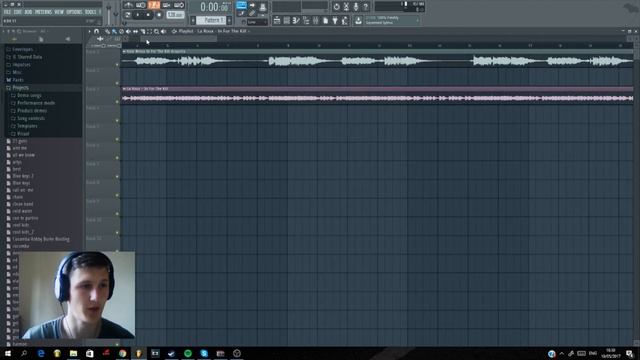
Task: Toggle the wait-for-input button
Action: pyautogui.click(x=141, y=5)
